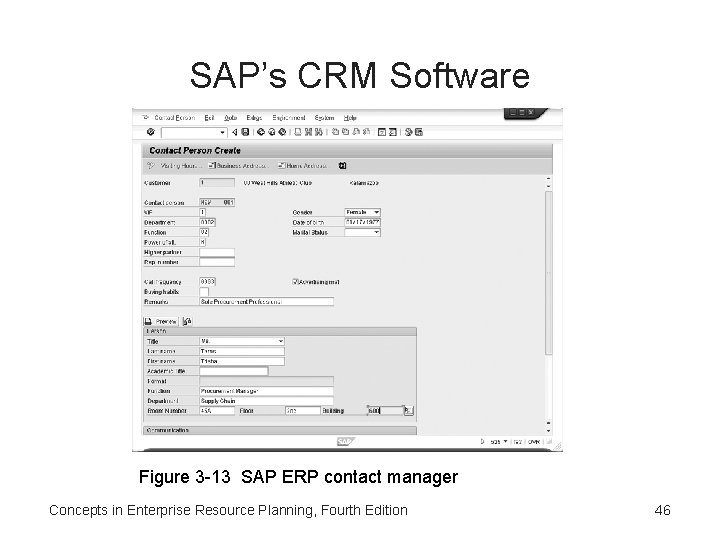Click the Generate Shortcut icon
This screenshot has height=540, width=720.
click(393, 132)
